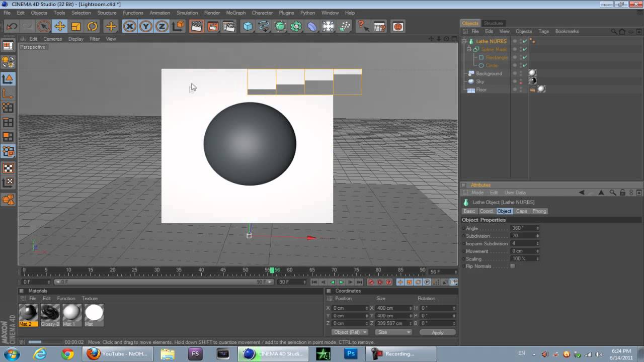644x362 pixels.
Task: Toggle the Y-axis lock button
Action: coord(146,26)
